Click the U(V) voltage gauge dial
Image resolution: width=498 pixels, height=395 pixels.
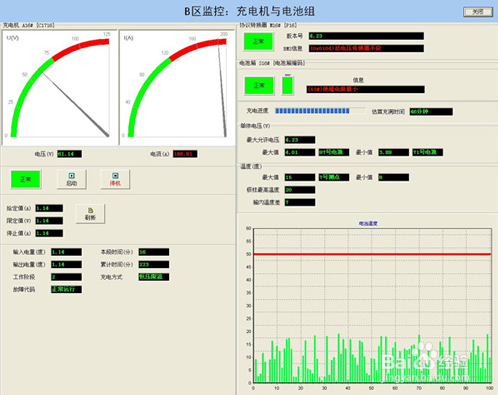(60, 88)
